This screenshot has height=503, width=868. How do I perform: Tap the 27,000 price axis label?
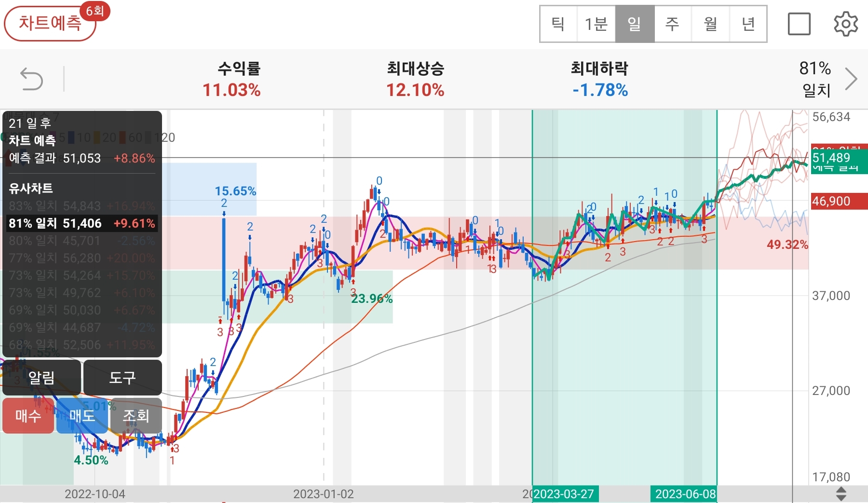831,391
